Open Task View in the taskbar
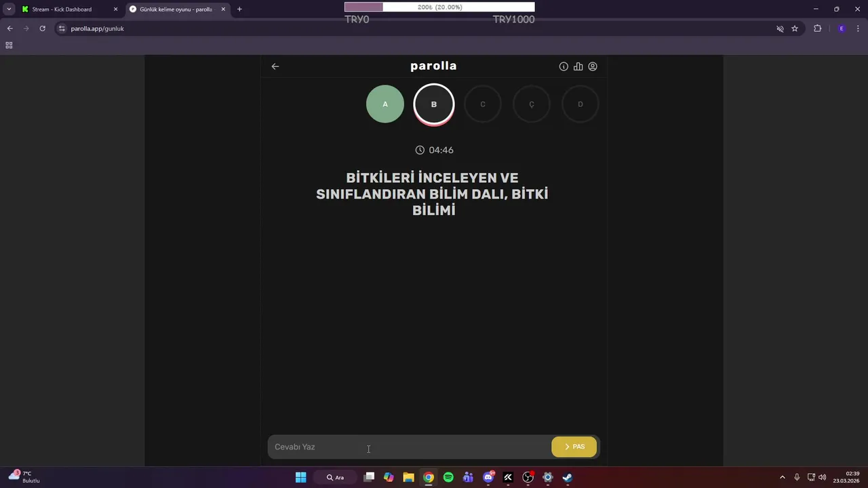868x488 pixels. pyautogui.click(x=369, y=477)
